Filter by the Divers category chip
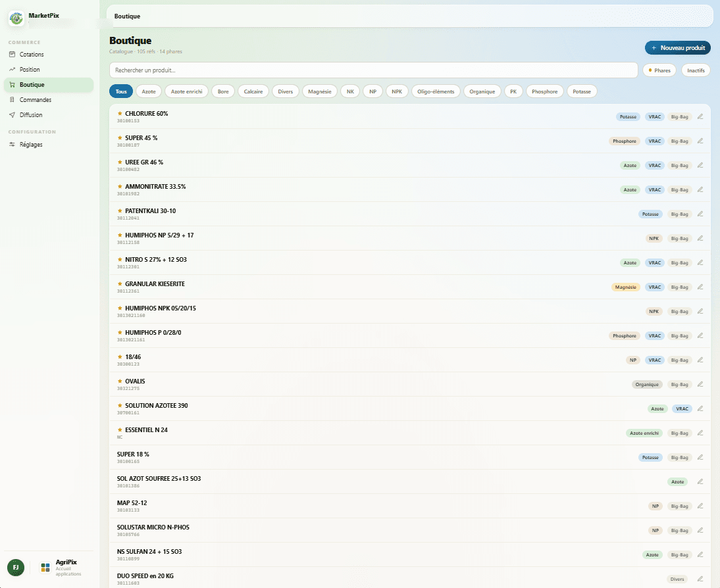The height and width of the screenshot is (588, 720). 285,91
